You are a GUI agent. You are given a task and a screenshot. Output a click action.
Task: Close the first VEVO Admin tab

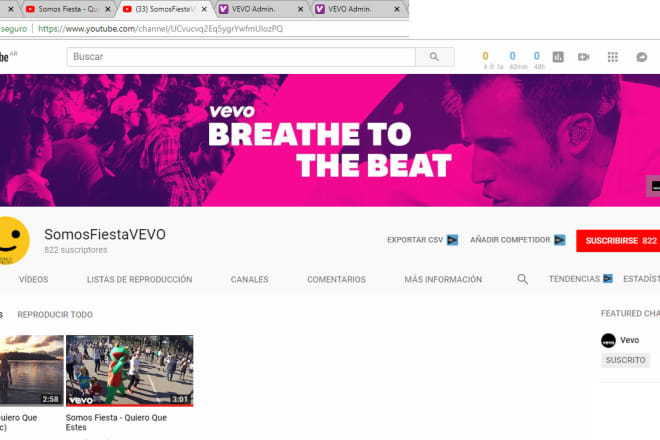tap(301, 9)
